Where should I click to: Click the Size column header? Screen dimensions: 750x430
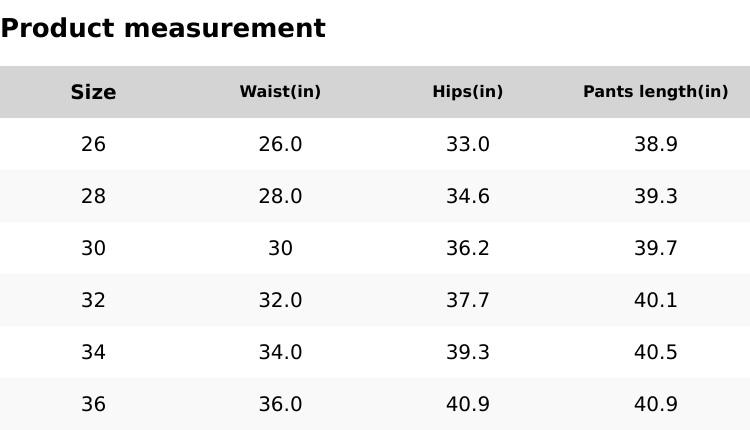click(93, 92)
